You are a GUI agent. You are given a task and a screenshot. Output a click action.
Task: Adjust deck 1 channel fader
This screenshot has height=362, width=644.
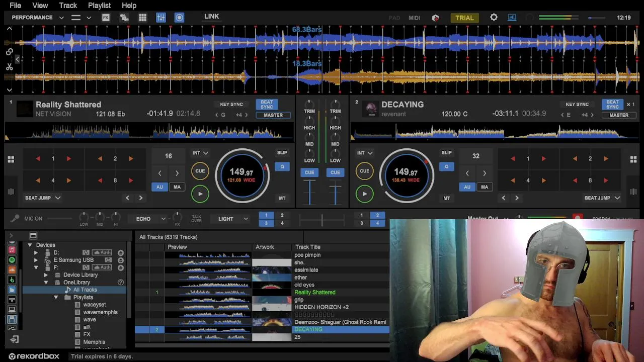click(x=309, y=193)
